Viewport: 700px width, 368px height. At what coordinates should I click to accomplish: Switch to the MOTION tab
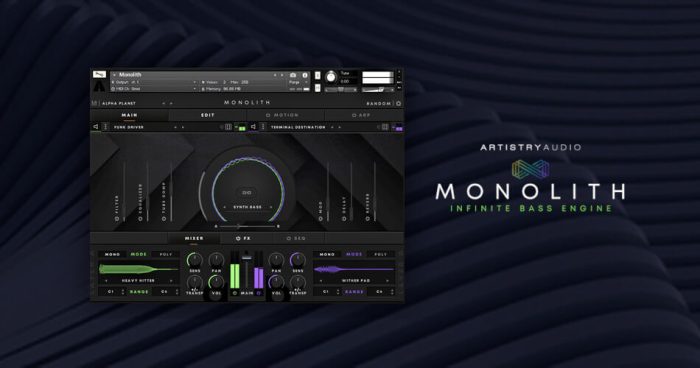(x=285, y=115)
